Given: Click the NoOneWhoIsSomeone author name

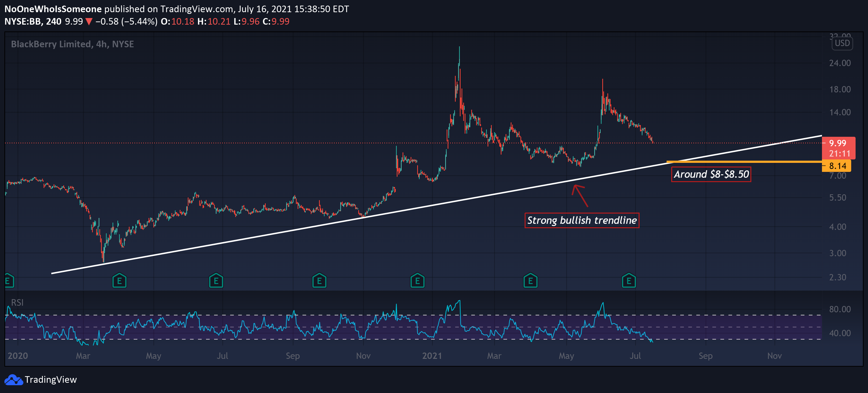Looking at the screenshot, I should pos(53,9).
